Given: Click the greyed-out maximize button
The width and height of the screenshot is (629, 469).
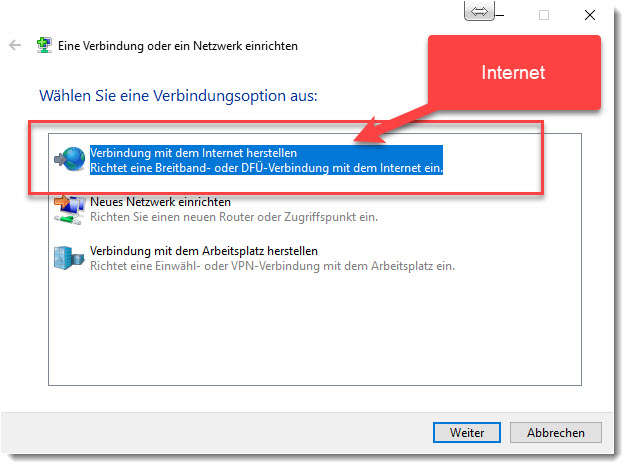Looking at the screenshot, I should coord(545,15).
